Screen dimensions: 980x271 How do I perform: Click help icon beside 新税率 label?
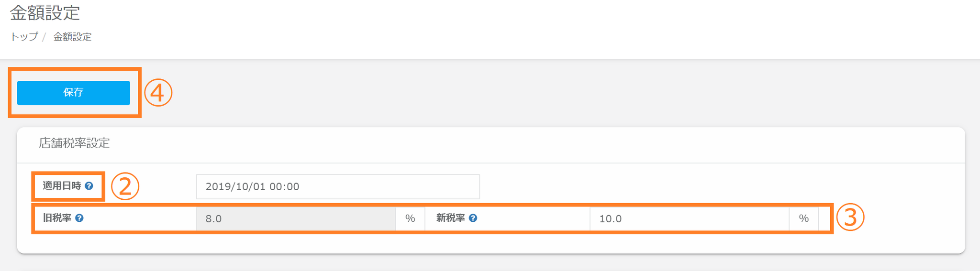pyautogui.click(x=473, y=218)
